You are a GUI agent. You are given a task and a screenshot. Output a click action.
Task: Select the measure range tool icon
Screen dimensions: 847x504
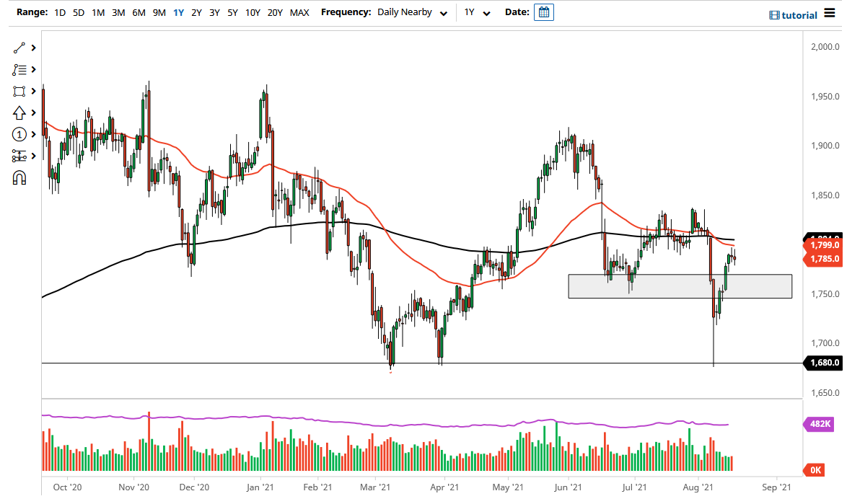pos(19,156)
